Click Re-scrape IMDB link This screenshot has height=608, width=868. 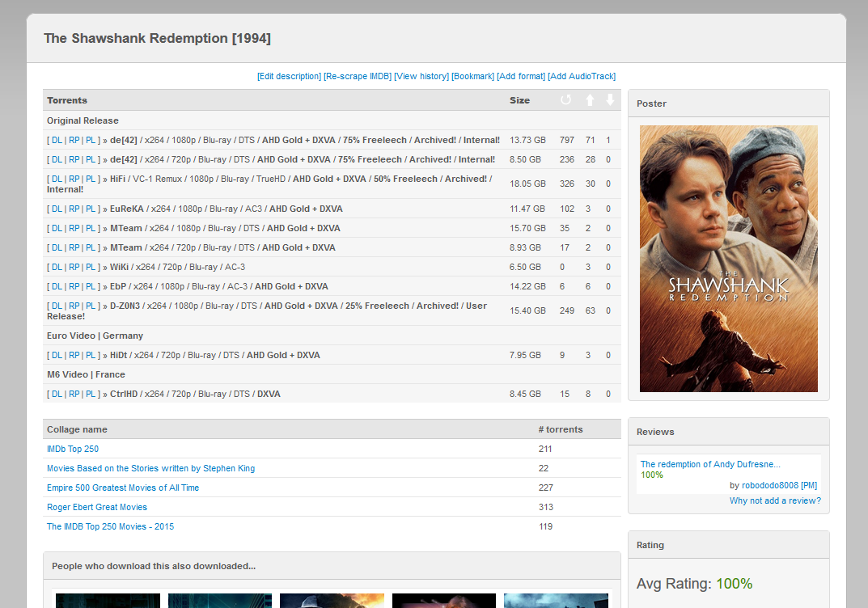tap(358, 76)
